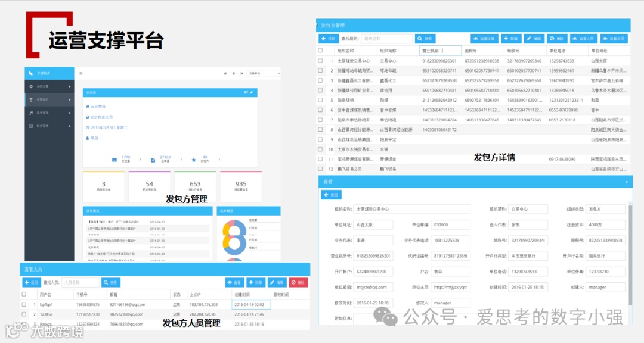Click the pencil 编辑 icon in 发包方管理 toolbar

pyautogui.click(x=534, y=37)
